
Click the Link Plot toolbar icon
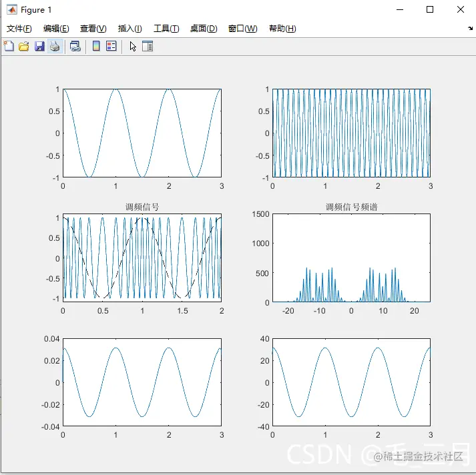click(x=75, y=47)
